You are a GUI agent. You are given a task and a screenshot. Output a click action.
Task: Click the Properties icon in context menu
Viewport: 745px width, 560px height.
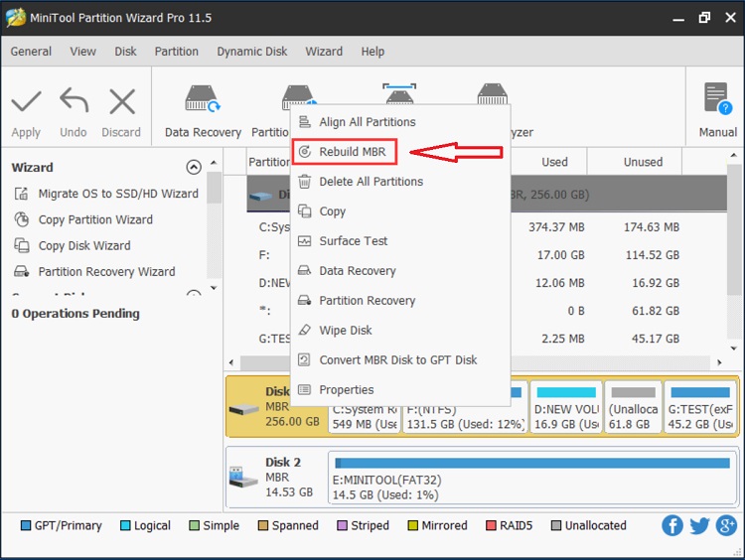click(x=305, y=389)
